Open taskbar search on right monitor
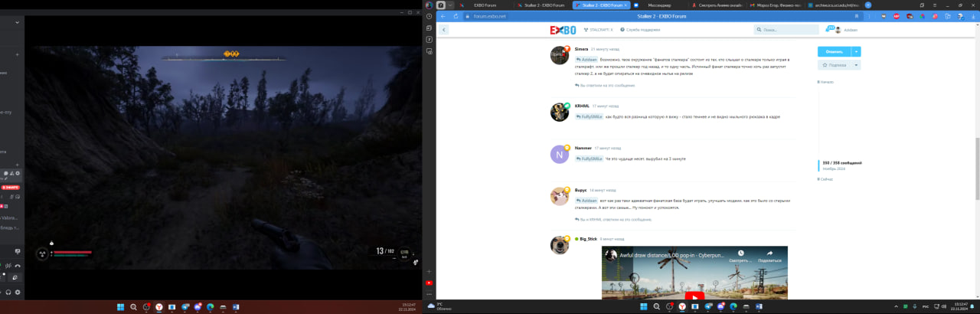This screenshot has width=980, height=314. [x=656, y=306]
